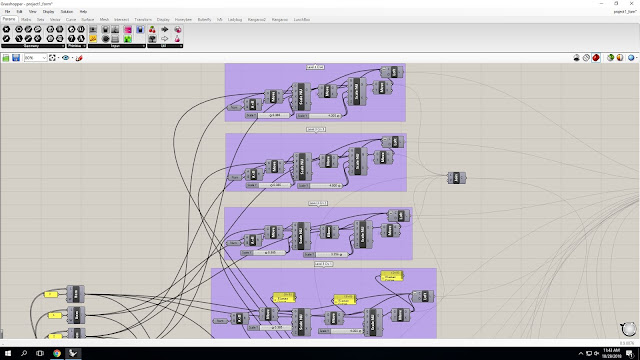Toggle the eye preview settings icon
The image size is (640, 360).
pos(65,58)
